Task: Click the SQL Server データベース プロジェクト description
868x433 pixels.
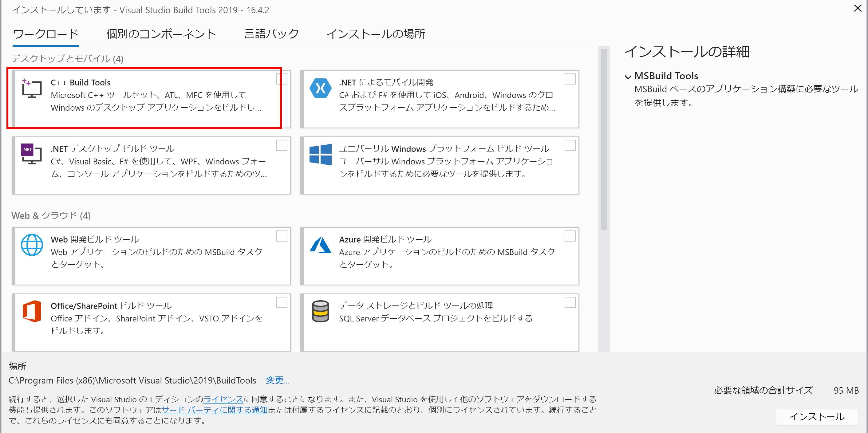Action: (436, 318)
